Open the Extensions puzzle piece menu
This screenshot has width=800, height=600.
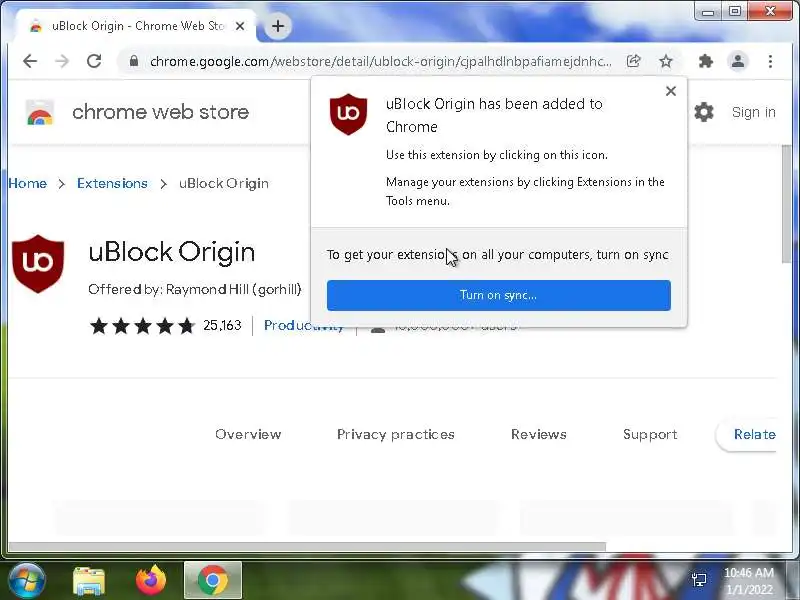(x=706, y=62)
